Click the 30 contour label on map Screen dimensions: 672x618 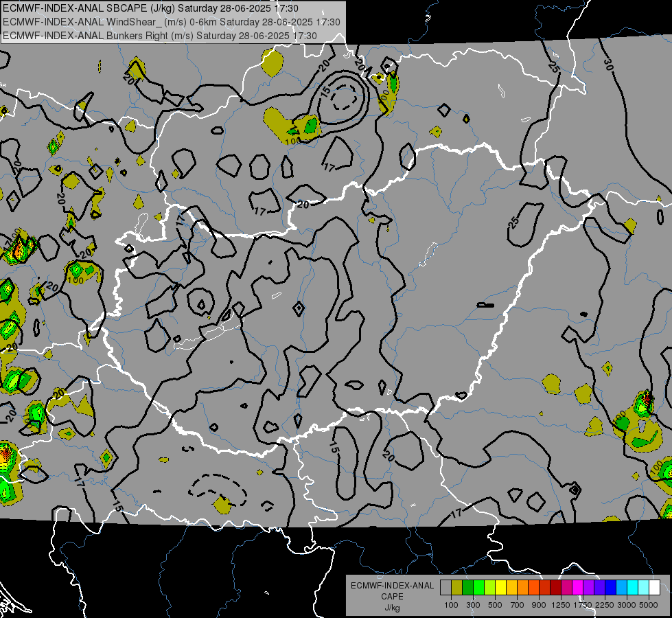coord(609,65)
